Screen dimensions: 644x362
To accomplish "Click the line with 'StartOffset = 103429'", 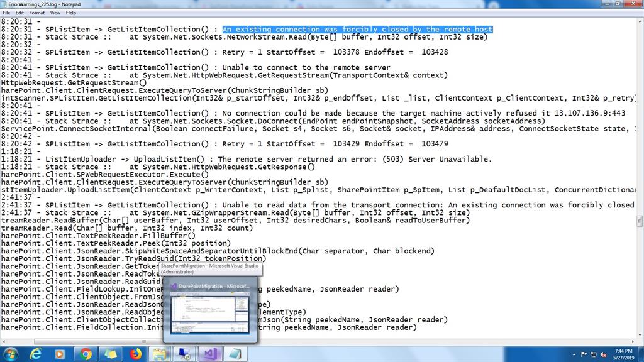I will [225, 144].
